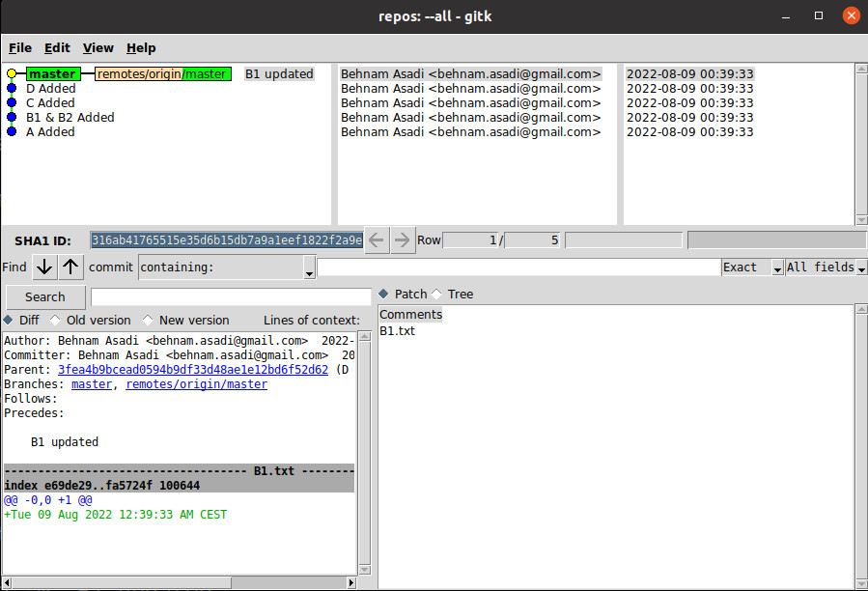Click the blue node for C Added
This screenshot has height=591, width=868.
12,102
